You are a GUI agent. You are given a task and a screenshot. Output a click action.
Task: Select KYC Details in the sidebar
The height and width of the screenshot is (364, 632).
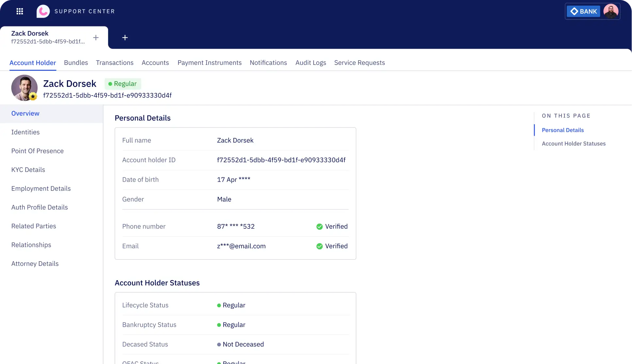click(x=28, y=170)
